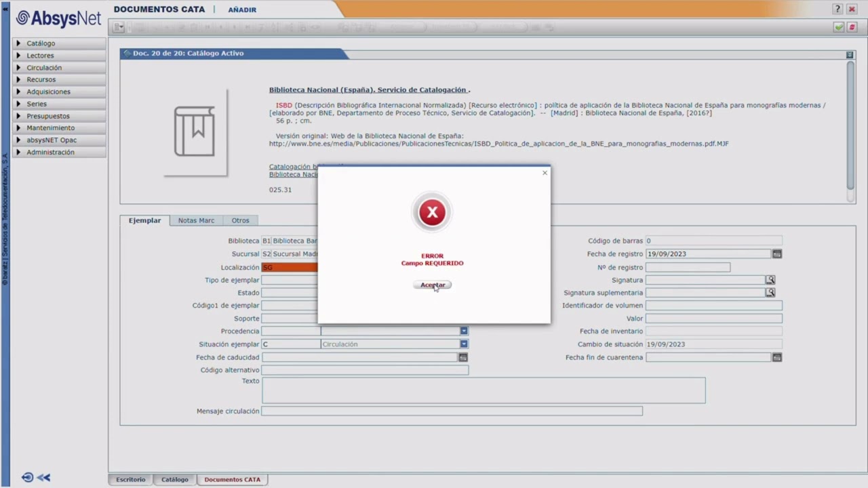Viewport: 868px width, 488px height.
Task: Expand the Lectores menu
Action: 60,56
